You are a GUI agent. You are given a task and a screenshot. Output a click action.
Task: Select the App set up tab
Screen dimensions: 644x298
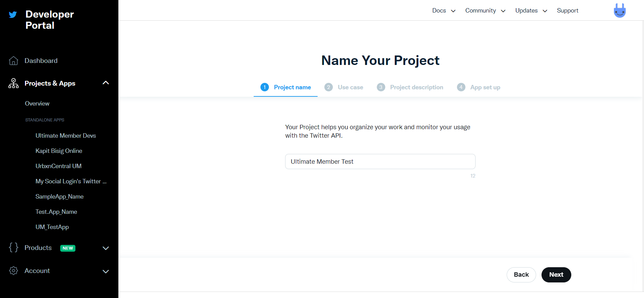click(x=479, y=87)
